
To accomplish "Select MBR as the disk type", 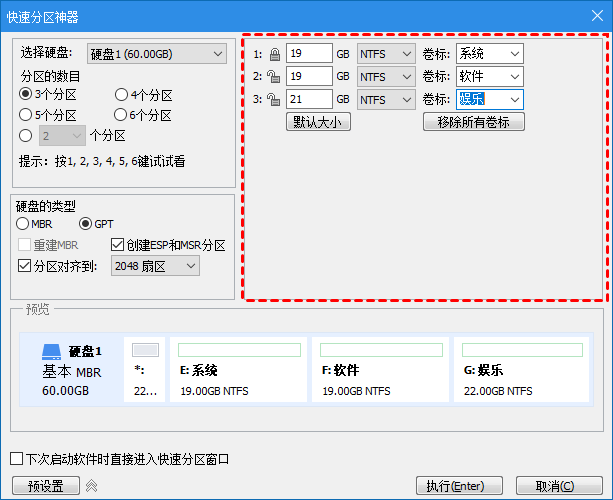I will coord(23,224).
